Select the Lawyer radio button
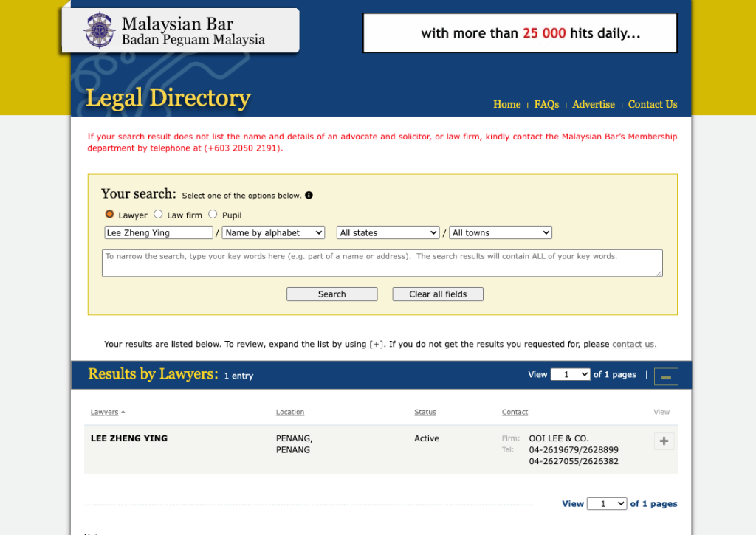Viewport: 756px width, 535px height. [x=109, y=214]
